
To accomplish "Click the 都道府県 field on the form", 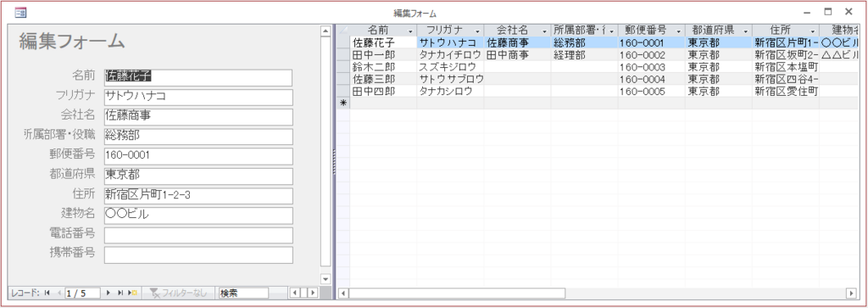I will click(x=198, y=176).
